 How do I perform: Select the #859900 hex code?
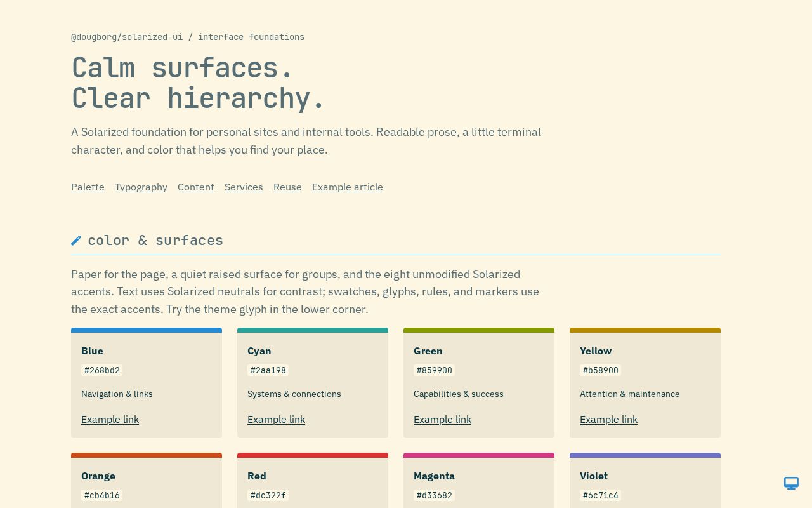tap(434, 370)
